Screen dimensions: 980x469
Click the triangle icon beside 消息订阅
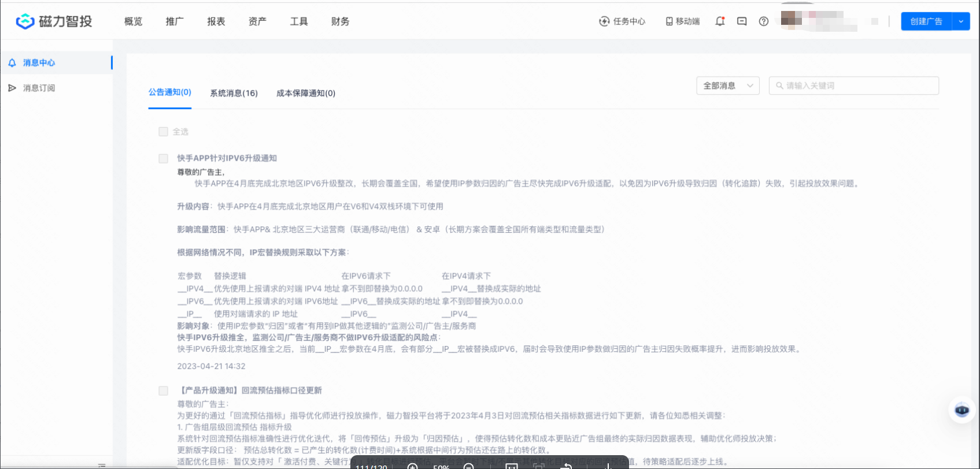tap(12, 88)
